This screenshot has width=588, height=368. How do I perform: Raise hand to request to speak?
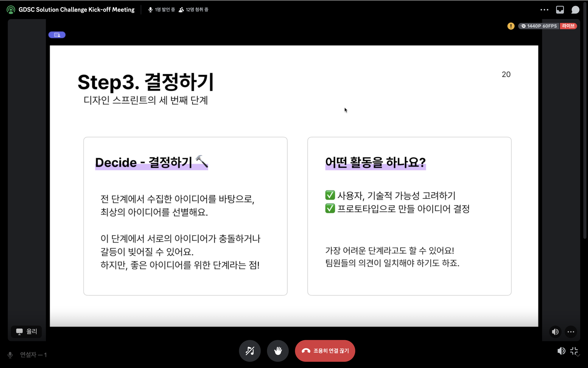278,351
